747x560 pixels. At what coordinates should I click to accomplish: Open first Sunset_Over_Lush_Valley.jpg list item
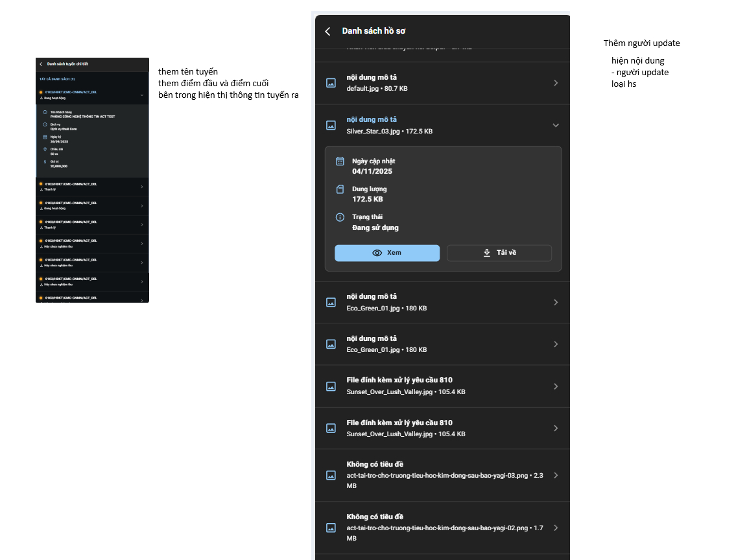(441, 386)
